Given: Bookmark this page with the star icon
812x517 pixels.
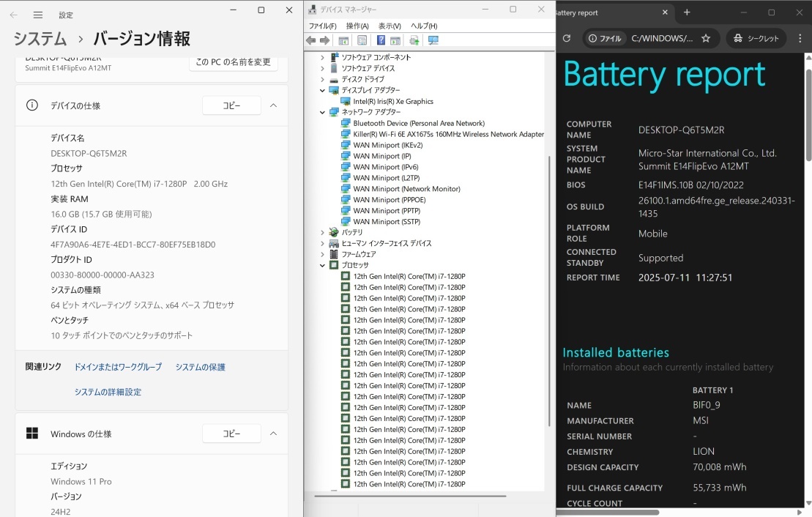Looking at the screenshot, I should coord(706,38).
